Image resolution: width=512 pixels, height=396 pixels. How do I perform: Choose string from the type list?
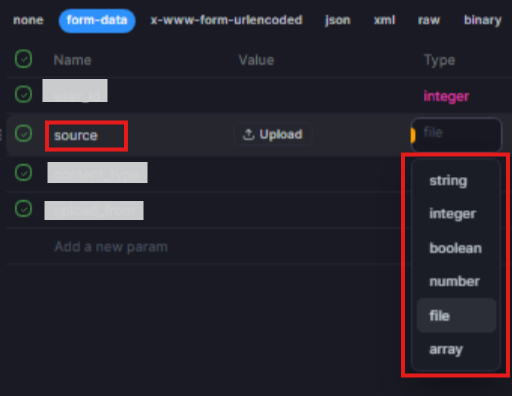click(x=456, y=181)
